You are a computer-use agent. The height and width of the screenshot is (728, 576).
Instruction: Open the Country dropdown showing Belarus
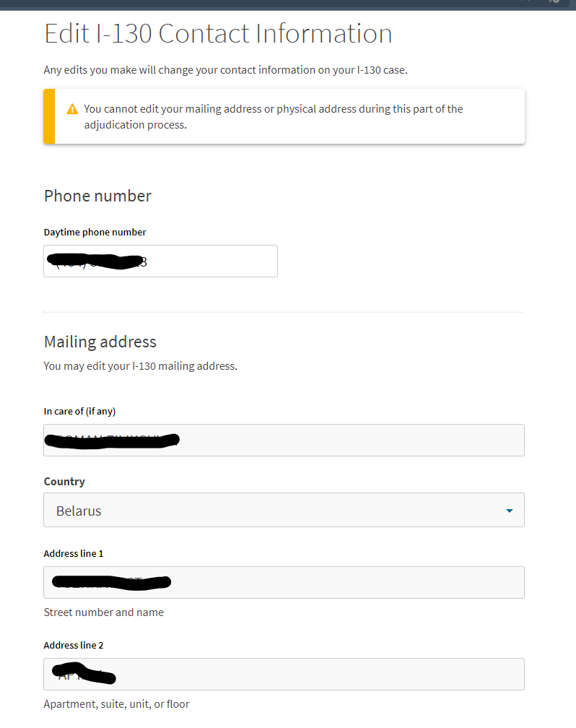coord(284,510)
